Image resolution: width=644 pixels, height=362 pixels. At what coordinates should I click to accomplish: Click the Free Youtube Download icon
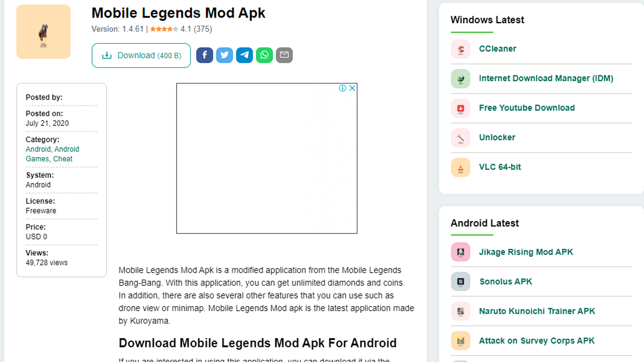tap(460, 108)
